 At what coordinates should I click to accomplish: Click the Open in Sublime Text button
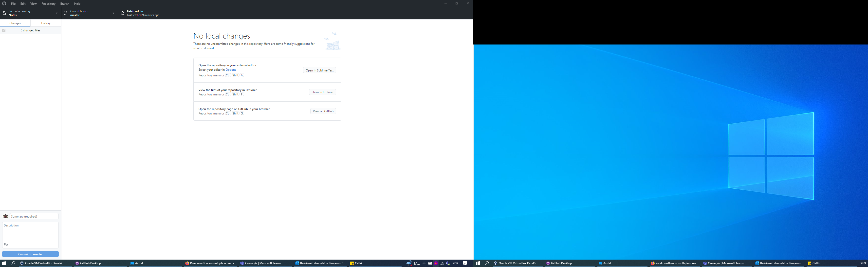pos(319,70)
